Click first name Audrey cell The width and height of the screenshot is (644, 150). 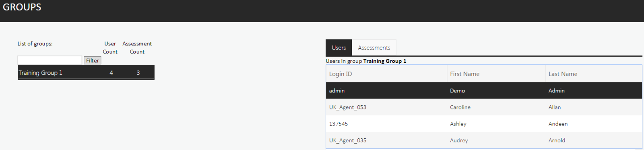tap(459, 140)
